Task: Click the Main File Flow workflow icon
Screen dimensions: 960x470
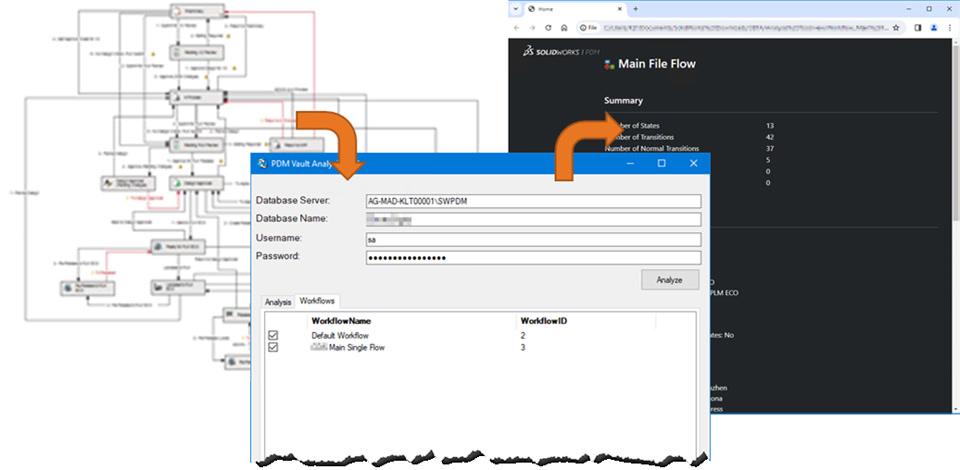Action: (x=609, y=64)
